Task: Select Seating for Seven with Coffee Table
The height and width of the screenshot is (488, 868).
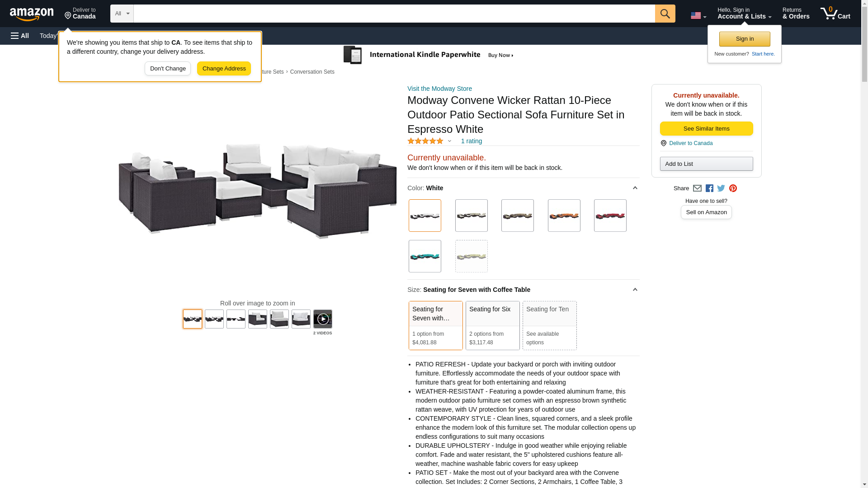Action: [x=436, y=325]
